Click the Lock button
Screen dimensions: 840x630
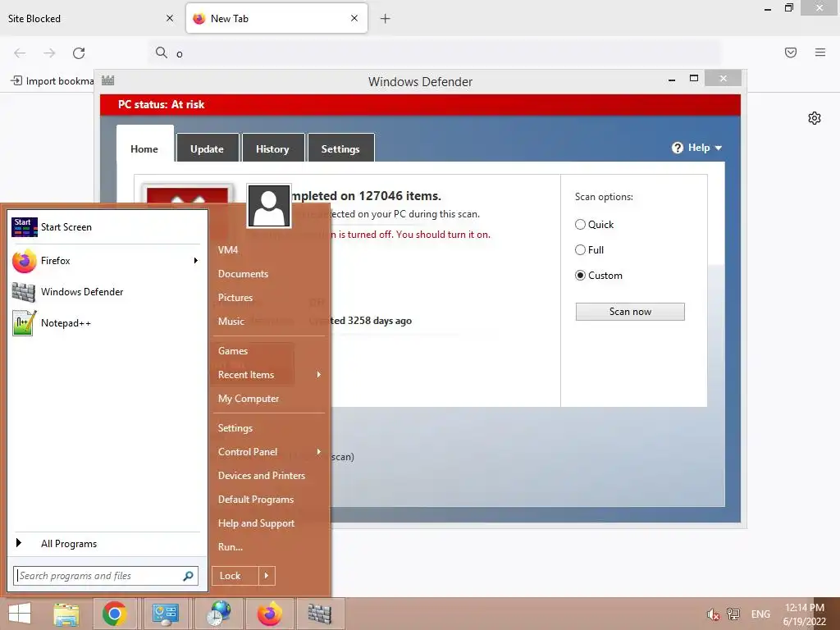235,576
